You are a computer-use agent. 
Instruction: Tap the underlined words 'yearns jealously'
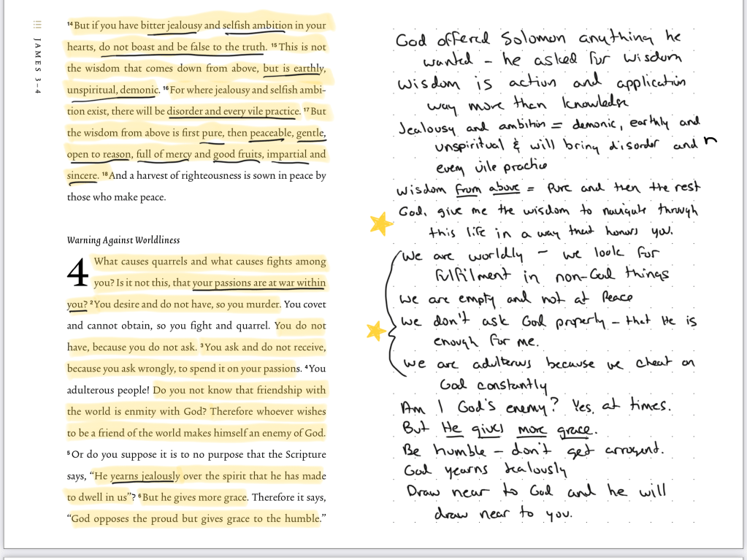pyautogui.click(x=145, y=476)
